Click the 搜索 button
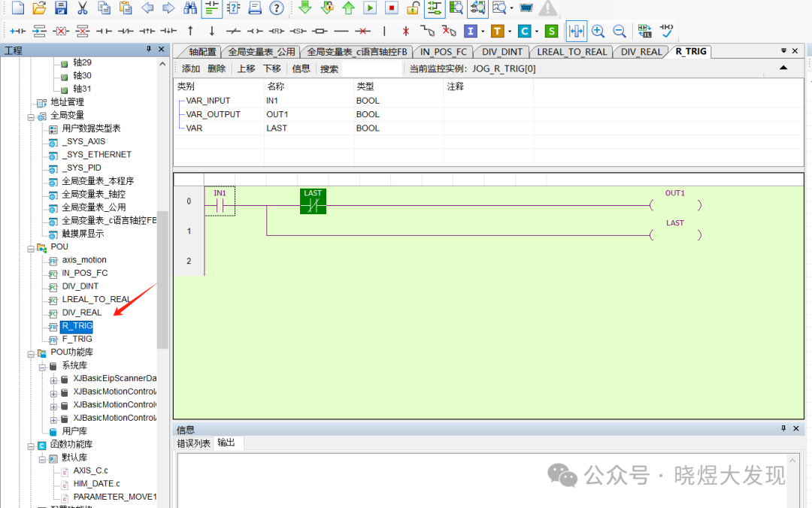The image size is (812, 508). [329, 69]
